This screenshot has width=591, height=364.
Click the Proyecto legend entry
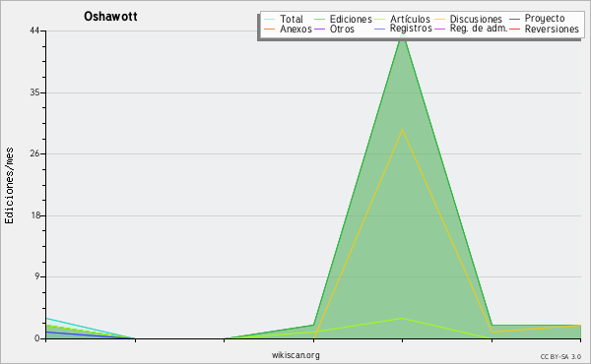pyautogui.click(x=537, y=19)
